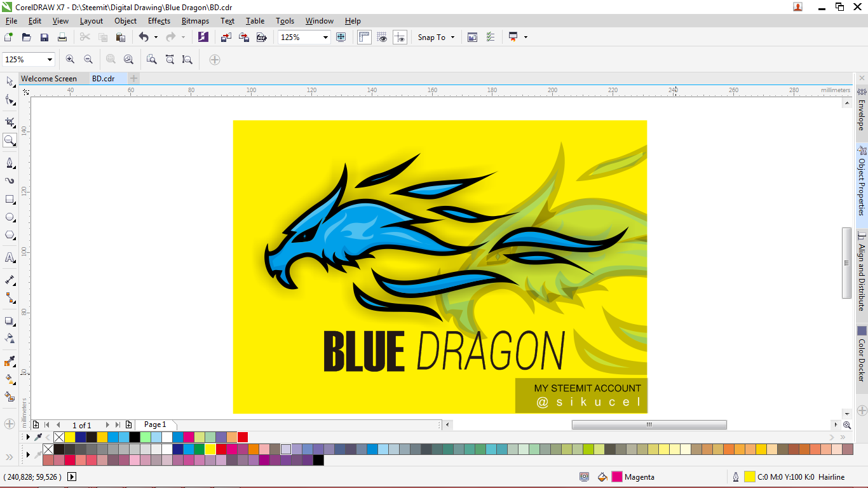
Task: Click the Import icon
Action: 226,37
